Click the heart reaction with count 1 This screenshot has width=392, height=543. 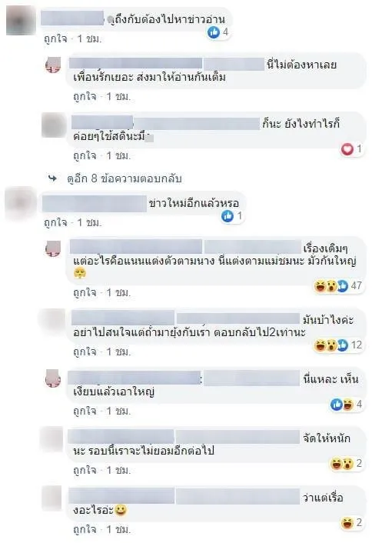pos(352,149)
